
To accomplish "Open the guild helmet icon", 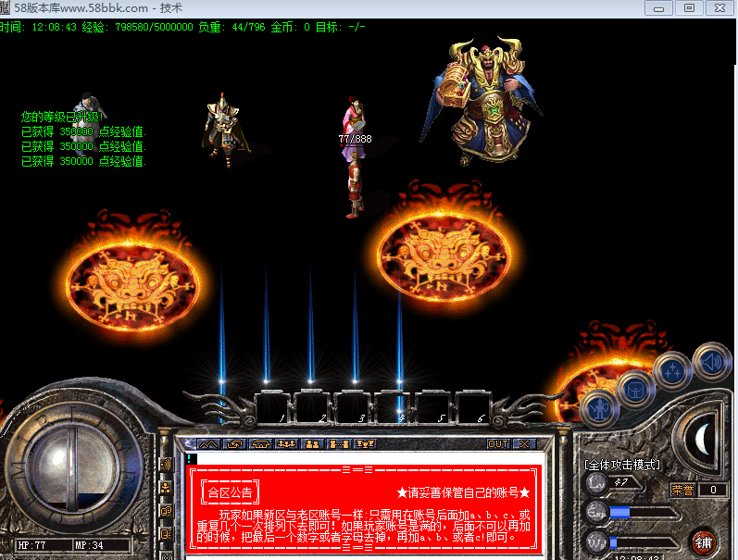I will click(260, 443).
